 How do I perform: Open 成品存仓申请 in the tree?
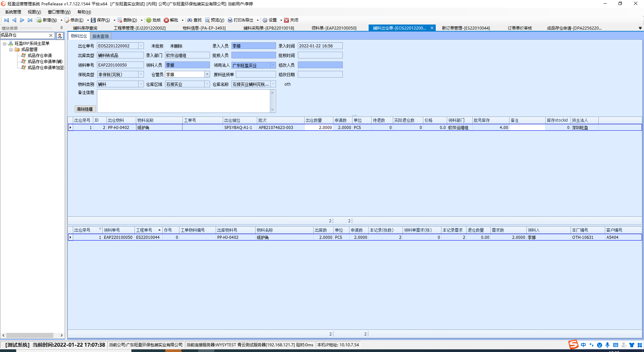40,55
